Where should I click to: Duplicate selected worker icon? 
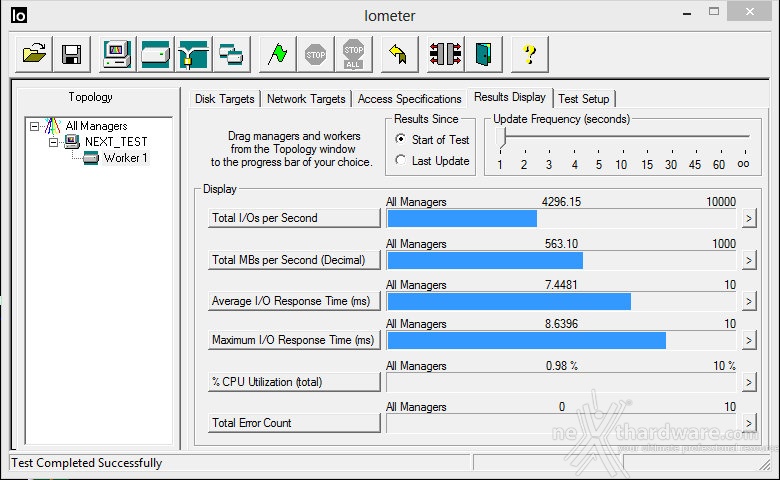point(231,54)
